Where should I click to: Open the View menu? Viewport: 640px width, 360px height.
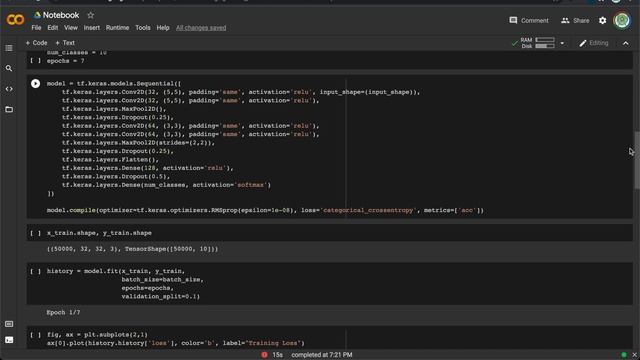click(x=71, y=28)
